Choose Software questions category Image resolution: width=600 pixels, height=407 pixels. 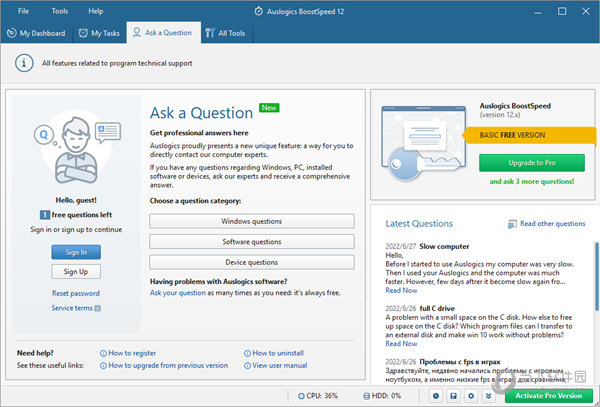pos(252,242)
